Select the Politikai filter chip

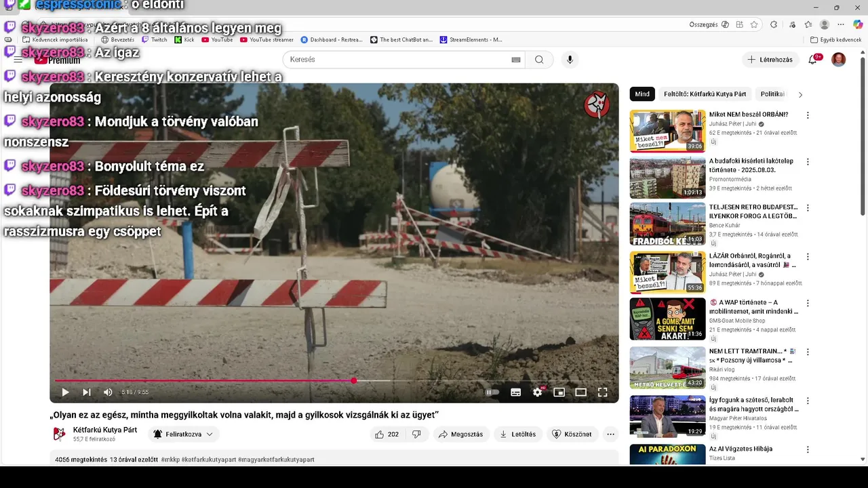pos(772,94)
